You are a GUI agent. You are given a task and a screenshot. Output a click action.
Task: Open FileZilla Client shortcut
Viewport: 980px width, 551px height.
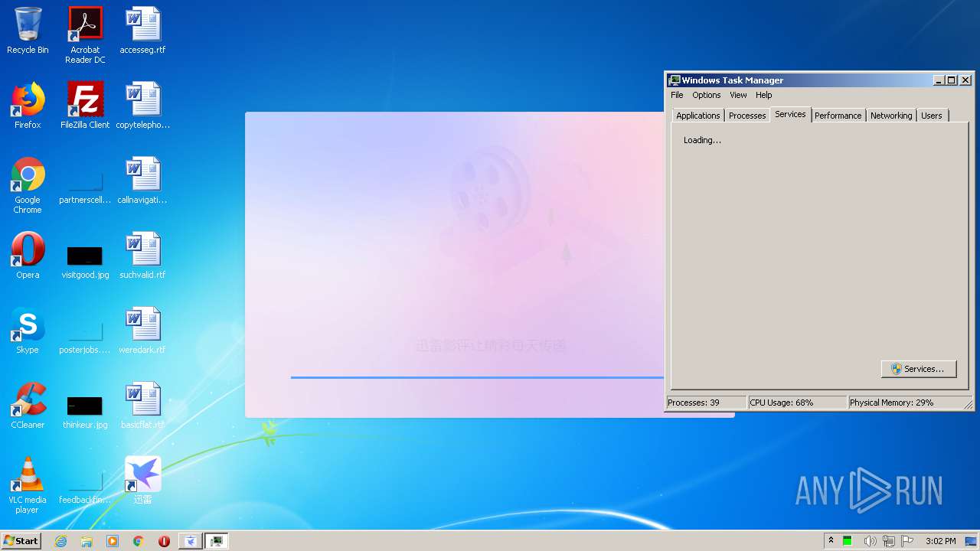tap(85, 106)
